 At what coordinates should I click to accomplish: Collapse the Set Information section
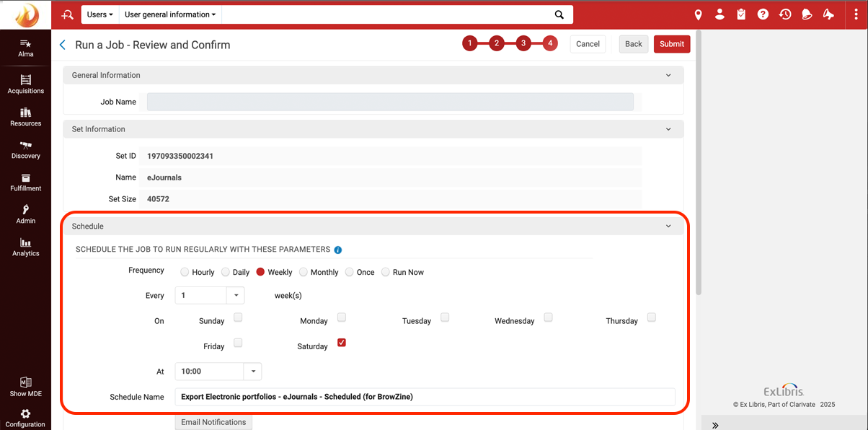668,129
